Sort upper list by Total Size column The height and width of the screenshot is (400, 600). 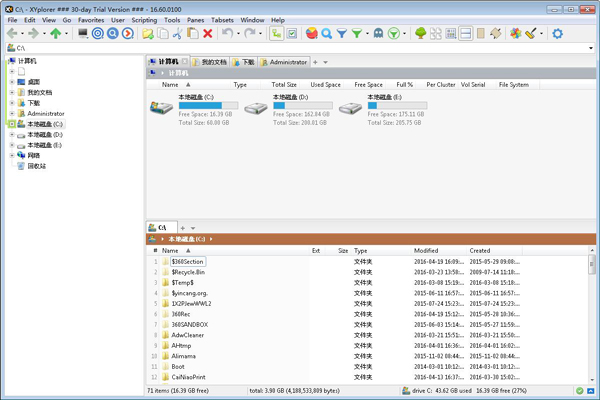click(284, 85)
